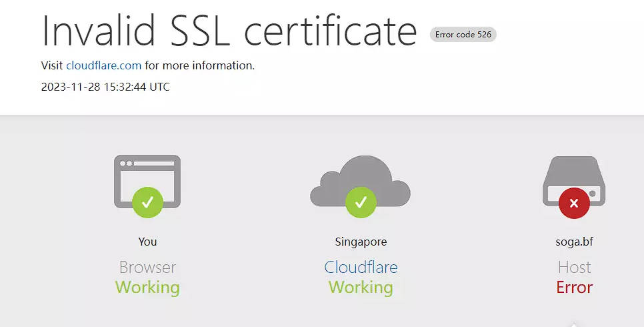
Task: Click the Error code 526 badge
Action: click(x=463, y=35)
